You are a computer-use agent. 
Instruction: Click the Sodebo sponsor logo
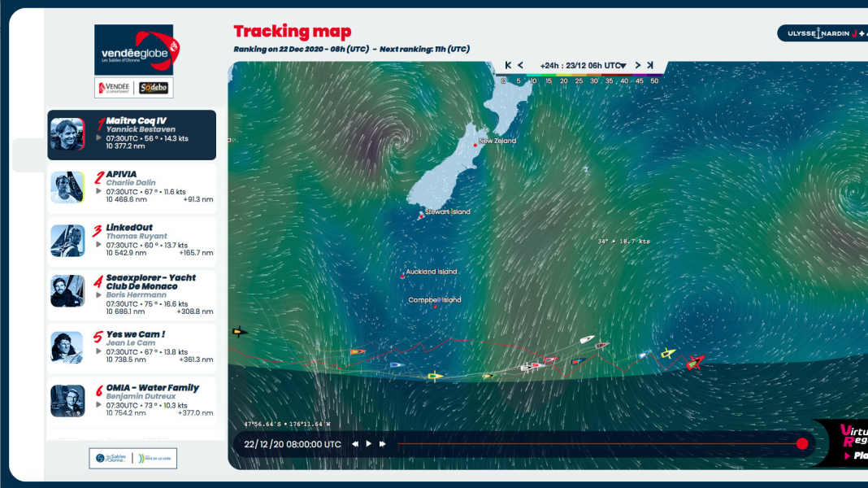pyautogui.click(x=154, y=88)
